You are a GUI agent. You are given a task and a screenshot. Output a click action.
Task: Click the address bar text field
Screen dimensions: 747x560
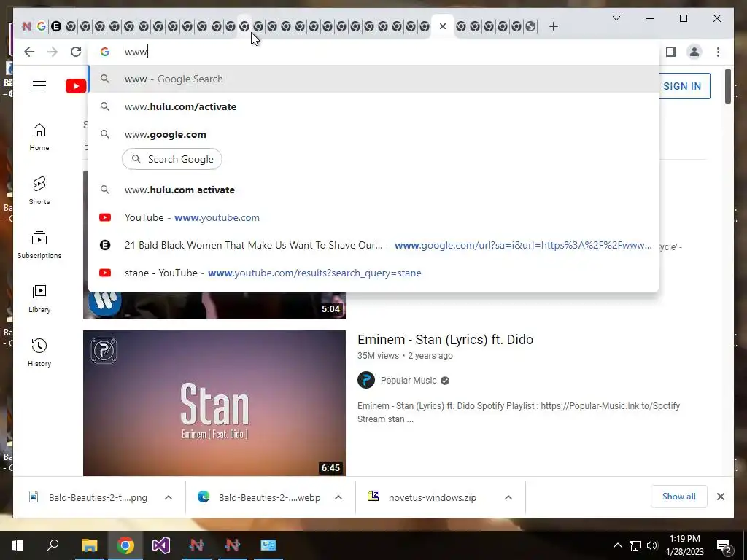coord(373,52)
